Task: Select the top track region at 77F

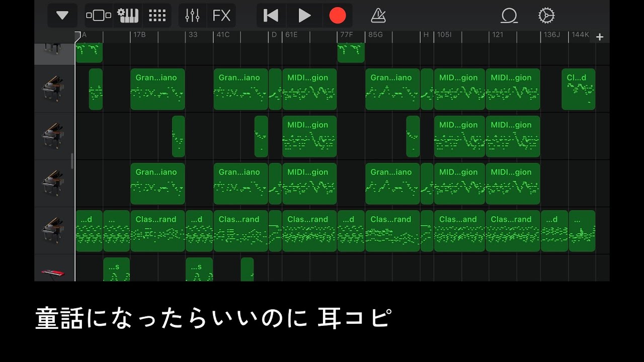Action: point(351,53)
